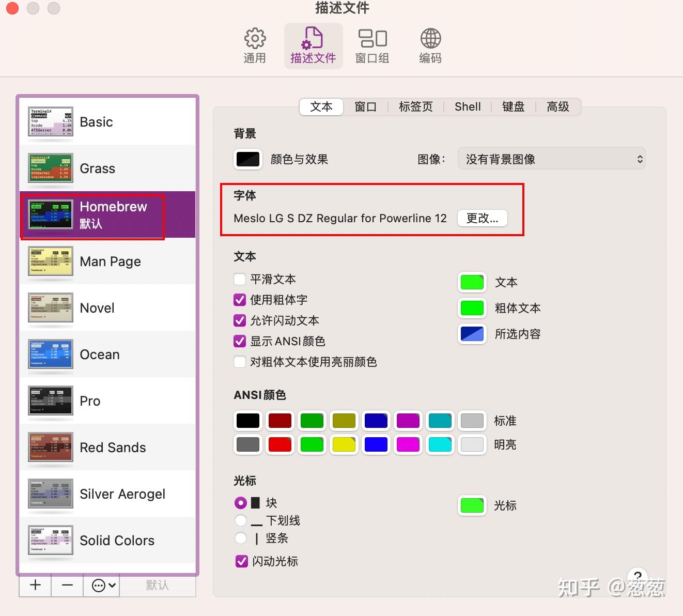Pick the bright red ANSI color swatch
The height and width of the screenshot is (616, 683).
click(280, 444)
